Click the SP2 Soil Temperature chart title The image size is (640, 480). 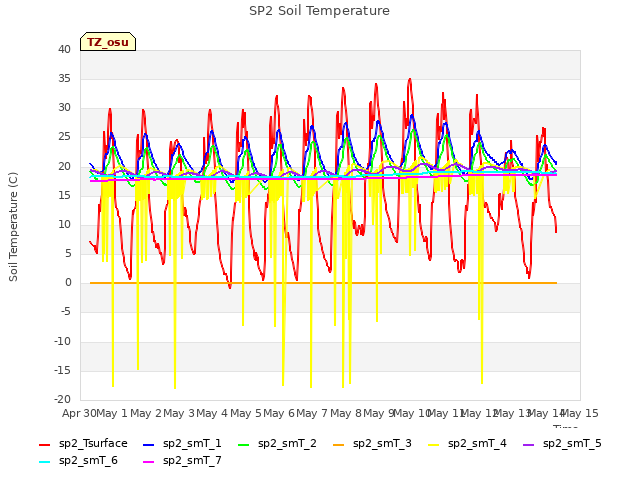click(319, 11)
